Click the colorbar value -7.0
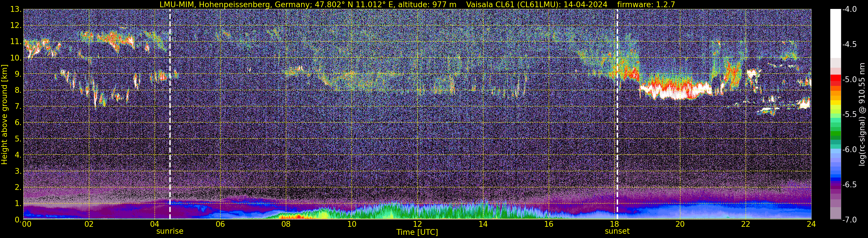868x238 pixels. pos(850,220)
